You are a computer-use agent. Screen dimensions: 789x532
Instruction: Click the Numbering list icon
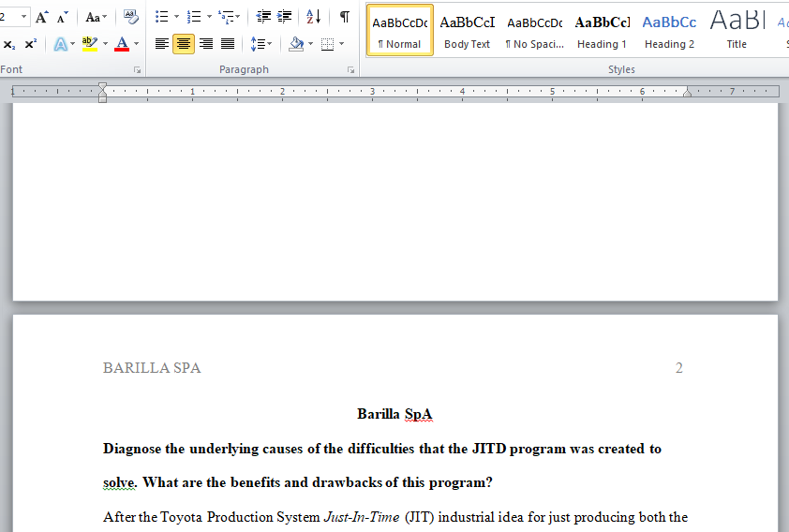194,17
